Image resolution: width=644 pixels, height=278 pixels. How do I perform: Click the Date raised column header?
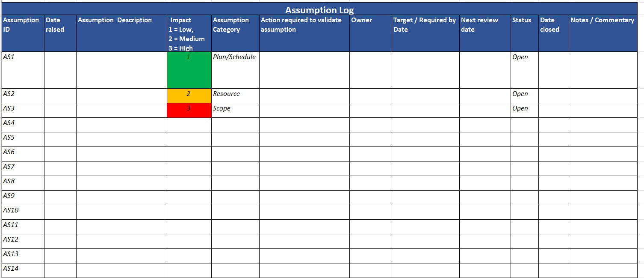[x=60, y=33]
